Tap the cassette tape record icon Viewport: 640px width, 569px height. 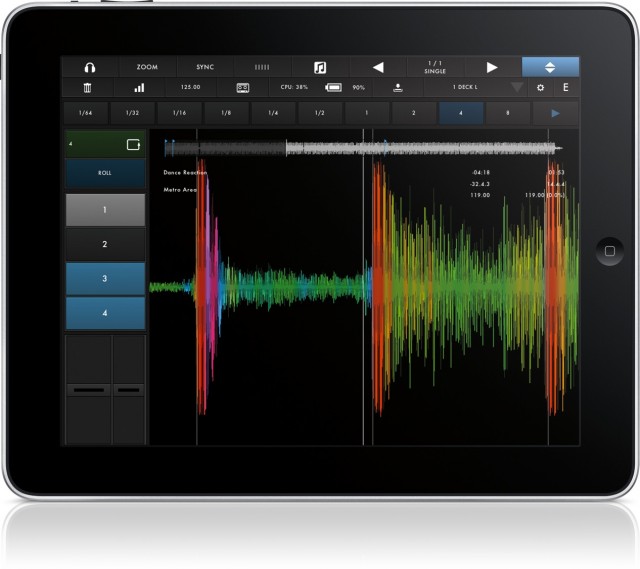point(241,88)
